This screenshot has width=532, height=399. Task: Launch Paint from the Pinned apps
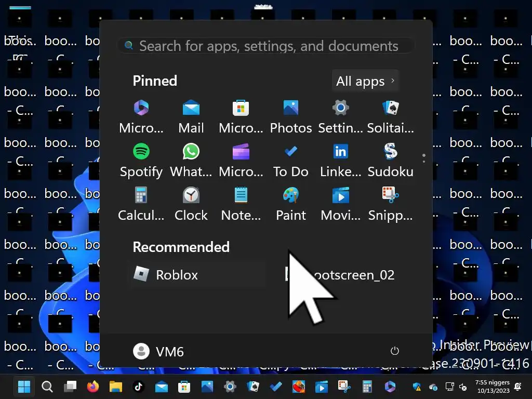tap(291, 204)
